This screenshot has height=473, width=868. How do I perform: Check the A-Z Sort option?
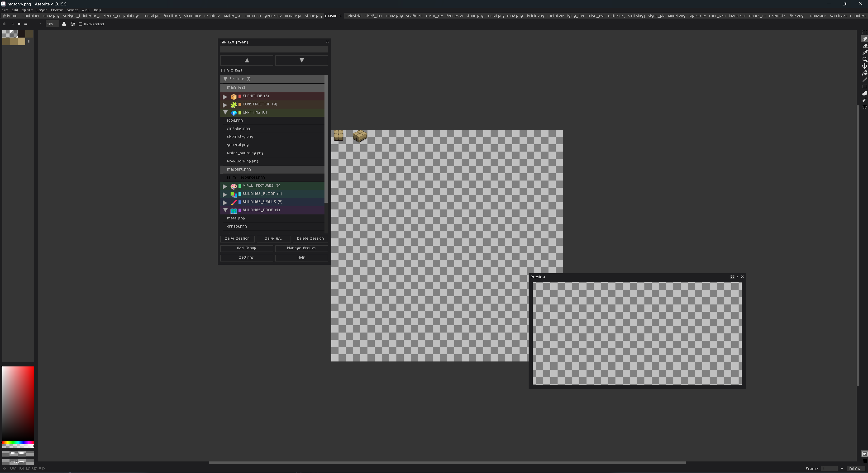click(x=223, y=71)
